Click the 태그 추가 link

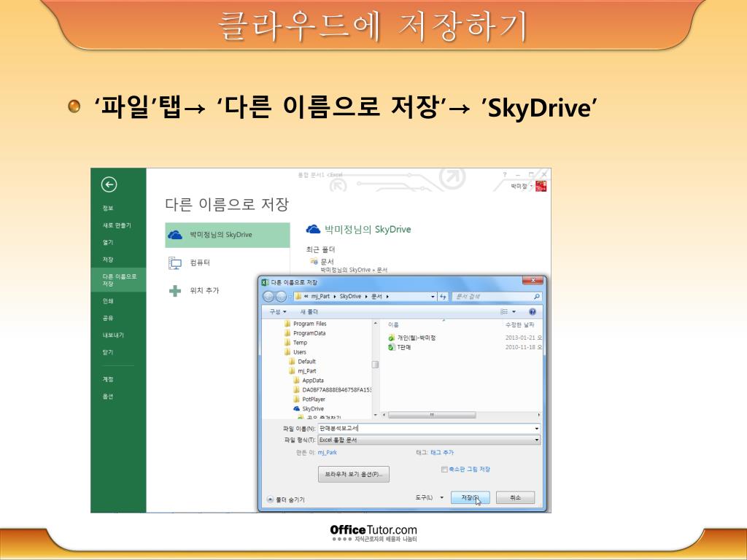click(442, 452)
